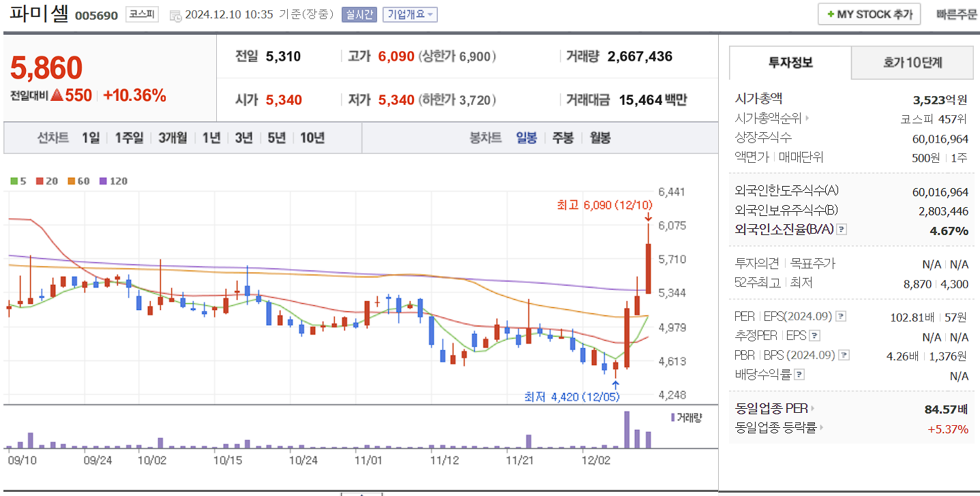This screenshot has width=980, height=496.
Task: Switch to the 호가 10단계 tab
Action: (x=912, y=62)
